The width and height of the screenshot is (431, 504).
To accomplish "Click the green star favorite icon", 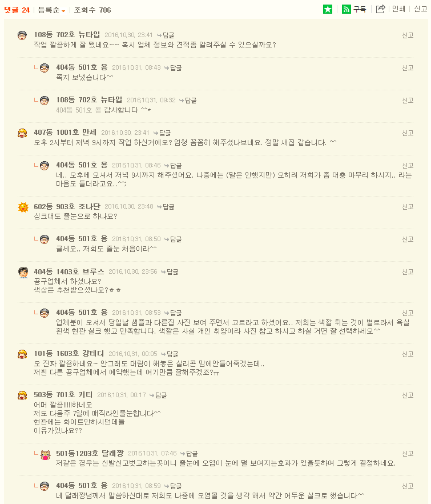I will tap(328, 9).
